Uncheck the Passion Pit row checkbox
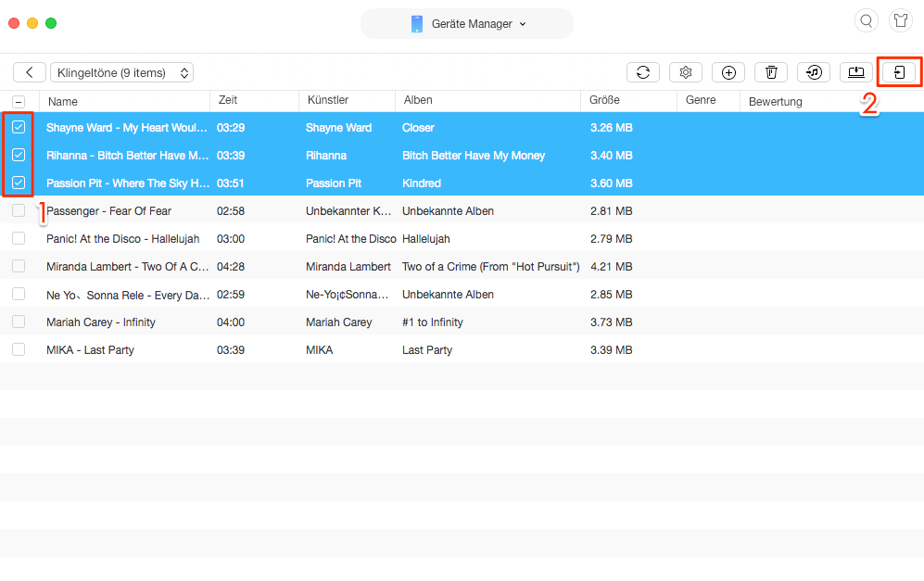924x581 pixels. click(x=19, y=183)
